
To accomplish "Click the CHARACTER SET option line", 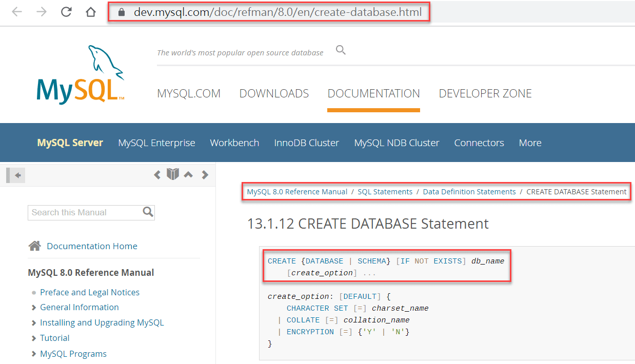I will 358,308.
